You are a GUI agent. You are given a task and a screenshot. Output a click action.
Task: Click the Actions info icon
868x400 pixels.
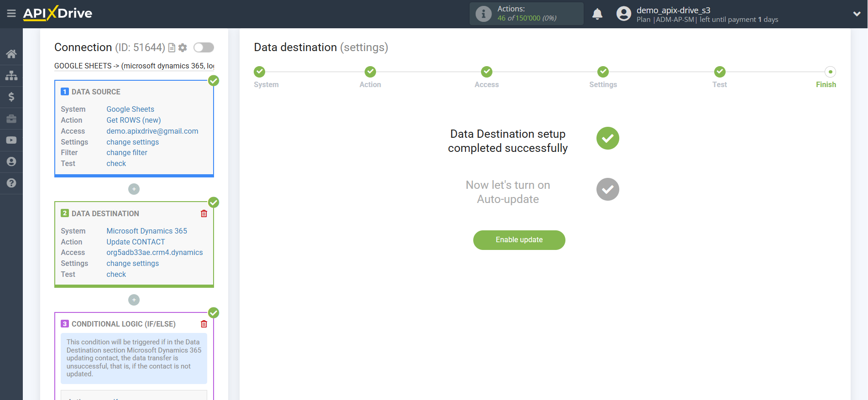click(483, 14)
